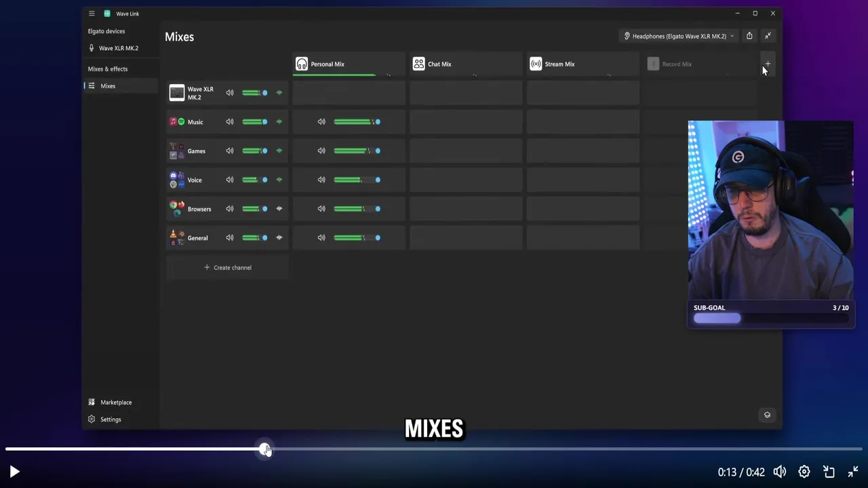
Task: Select the Personal Mix tab
Action: [x=349, y=64]
